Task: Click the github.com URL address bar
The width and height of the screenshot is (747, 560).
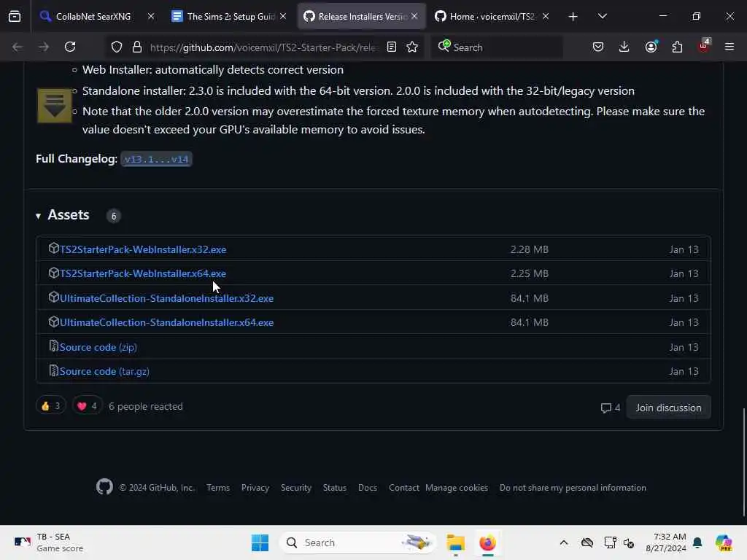Action: [x=263, y=47]
